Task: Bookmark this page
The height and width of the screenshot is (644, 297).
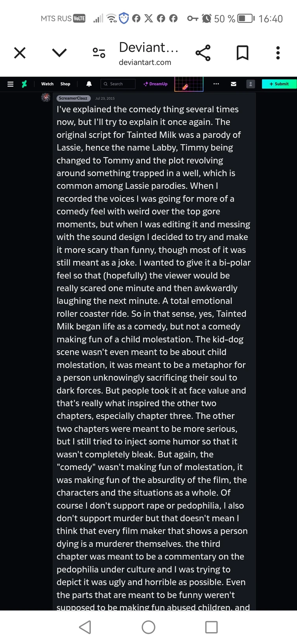Action: pyautogui.click(x=242, y=52)
